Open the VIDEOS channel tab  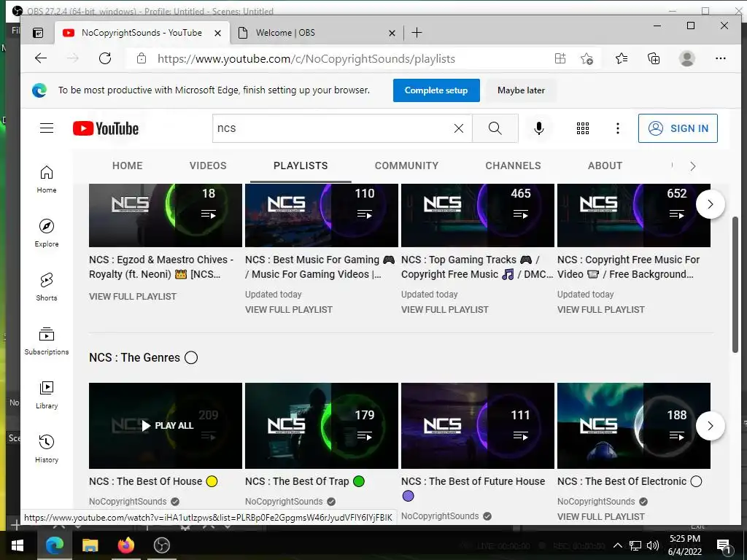coord(208,166)
